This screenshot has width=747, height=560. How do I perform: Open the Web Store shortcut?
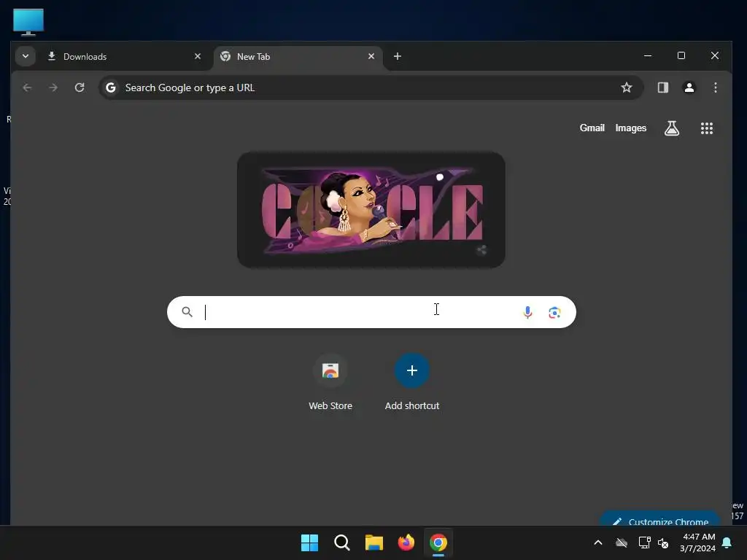click(x=330, y=382)
